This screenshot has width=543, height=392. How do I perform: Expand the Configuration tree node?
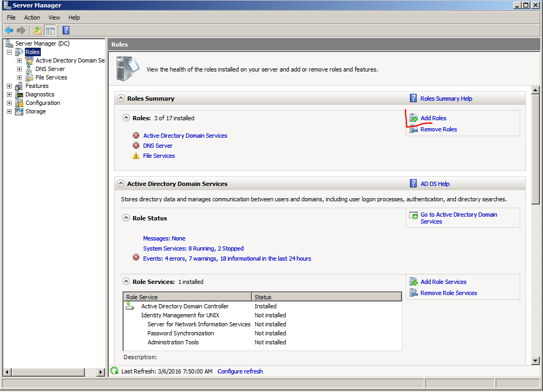tap(10, 103)
